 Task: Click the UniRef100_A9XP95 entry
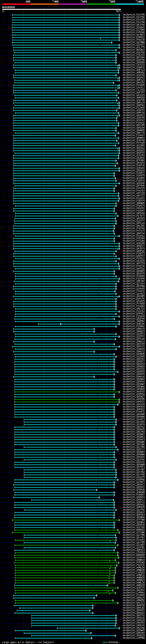tap(133, 399)
